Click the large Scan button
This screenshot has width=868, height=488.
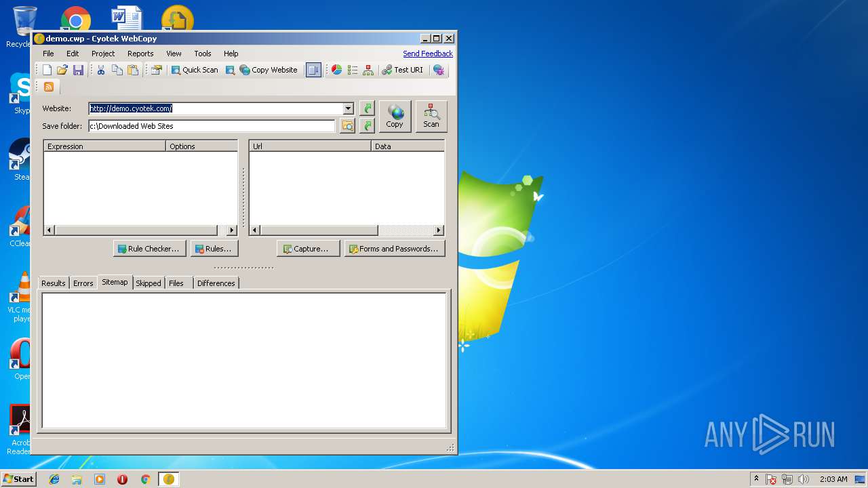pyautogui.click(x=431, y=117)
